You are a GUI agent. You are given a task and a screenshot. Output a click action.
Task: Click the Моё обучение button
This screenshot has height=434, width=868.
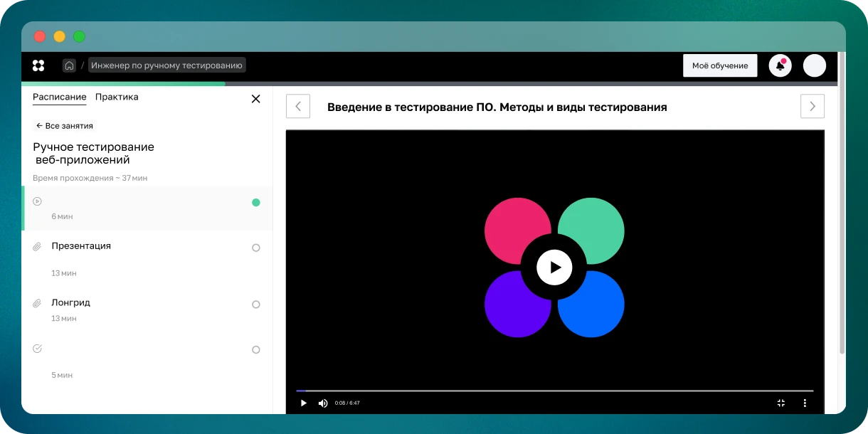720,65
